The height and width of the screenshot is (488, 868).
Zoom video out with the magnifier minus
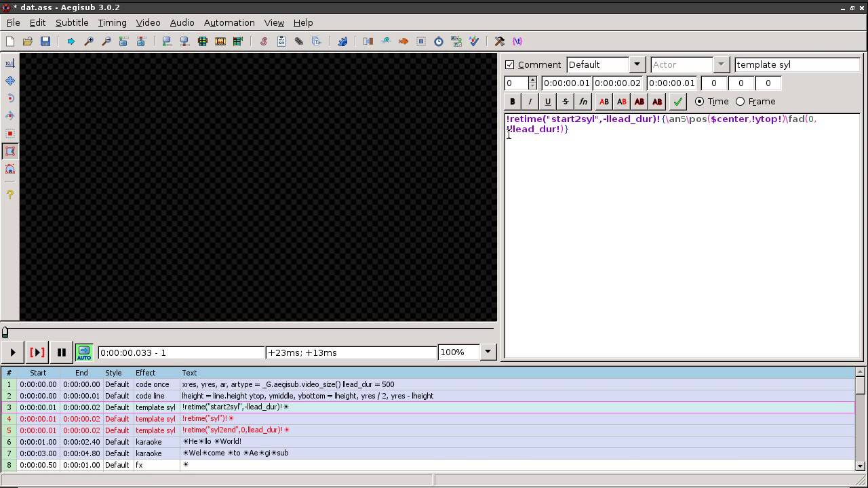pos(106,41)
